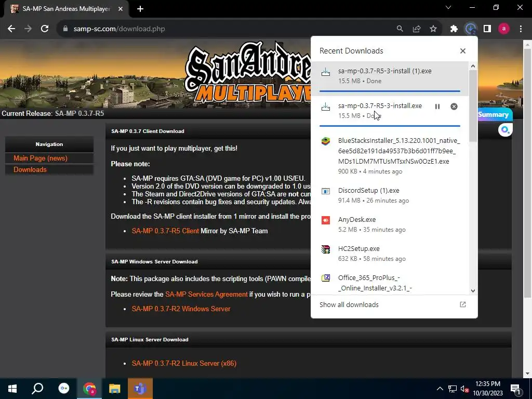Viewport: 532px width, 399px height.
Task: Click the HC2Setup.exe file icon
Action: click(x=326, y=249)
